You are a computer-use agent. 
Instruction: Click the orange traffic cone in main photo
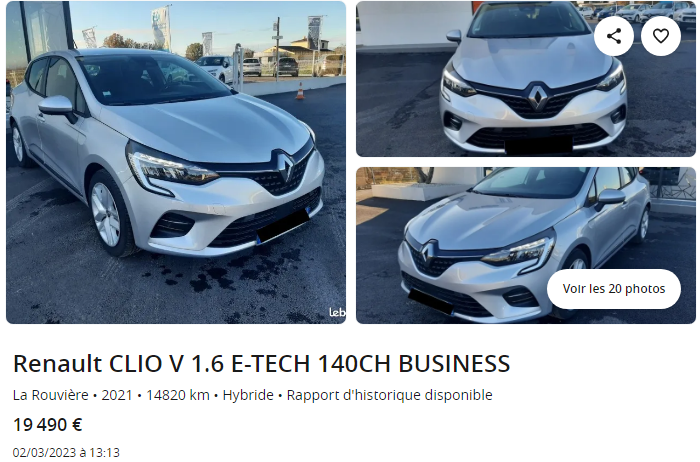(x=300, y=90)
